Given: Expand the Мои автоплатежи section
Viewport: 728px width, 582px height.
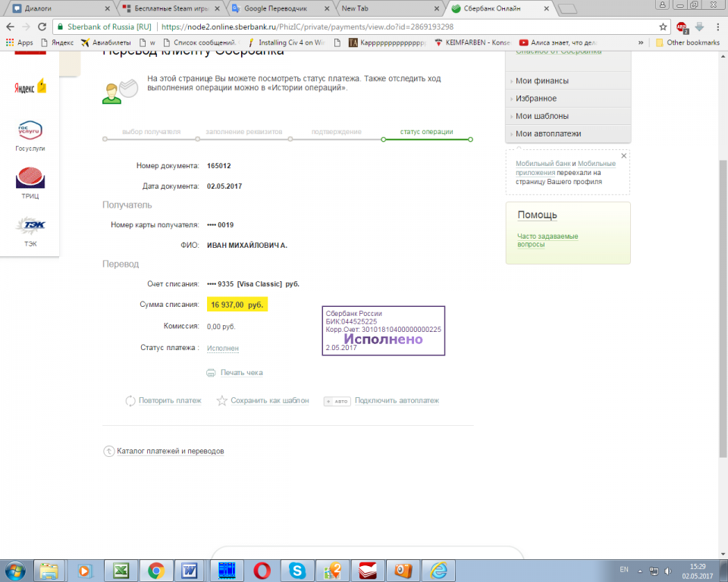Looking at the screenshot, I should click(x=568, y=133).
